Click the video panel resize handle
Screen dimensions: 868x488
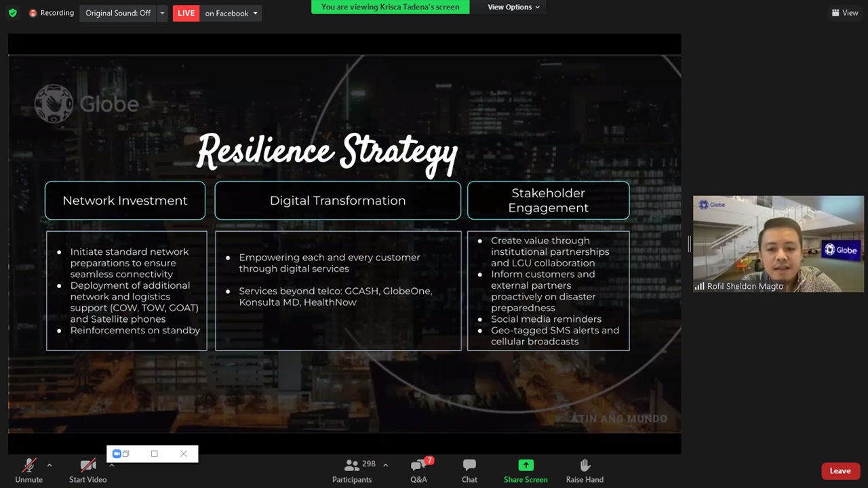(688, 244)
